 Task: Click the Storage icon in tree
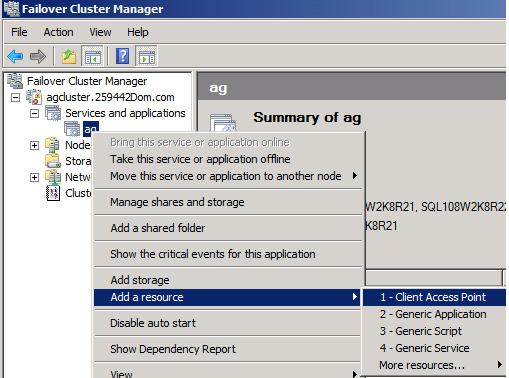click(x=53, y=161)
